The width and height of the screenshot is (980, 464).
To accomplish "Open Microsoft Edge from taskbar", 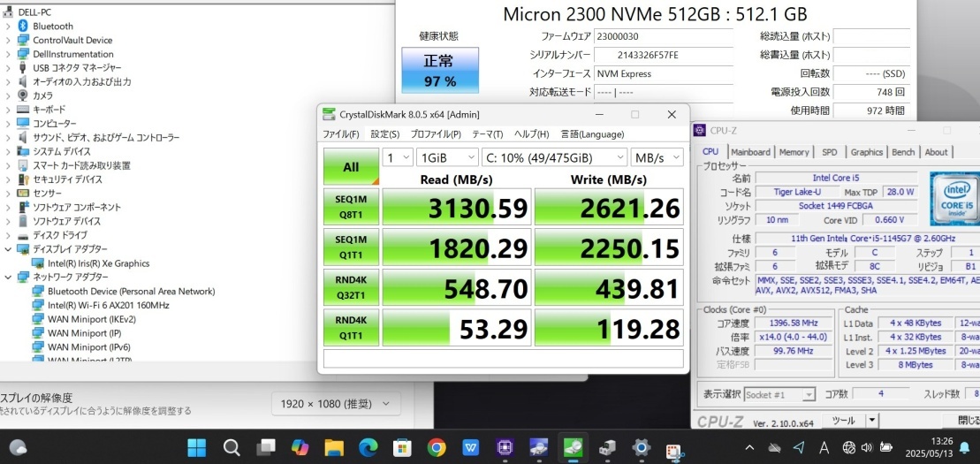I will (368, 447).
